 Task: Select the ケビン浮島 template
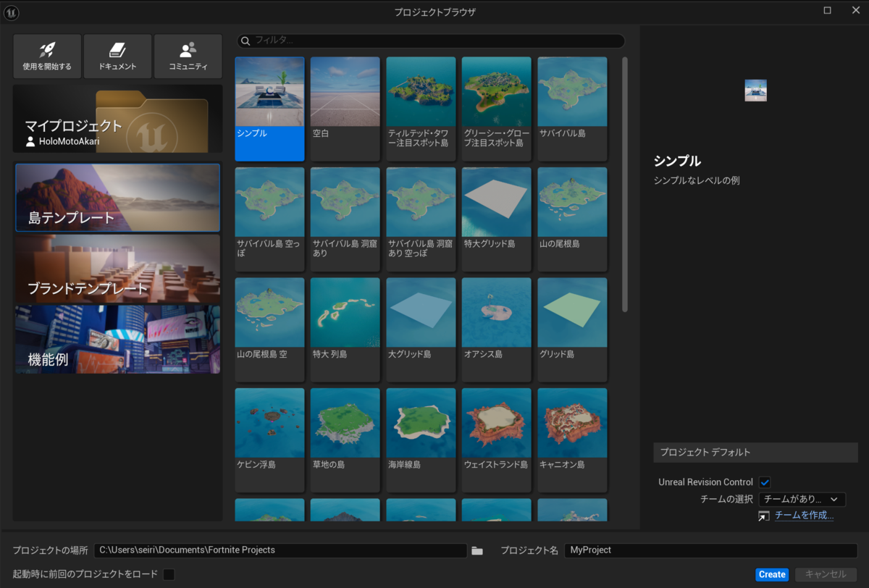[x=269, y=440]
